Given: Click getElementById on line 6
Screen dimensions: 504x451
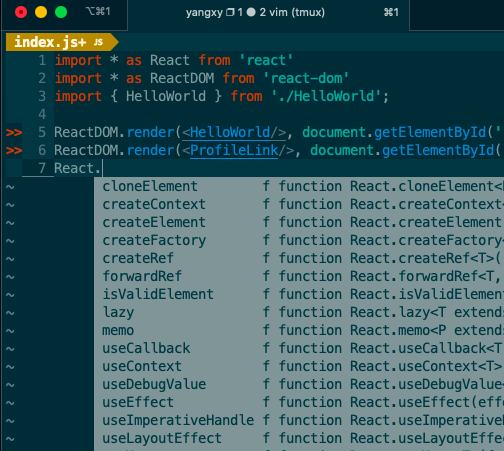Looking at the screenshot, I should click(438, 151).
